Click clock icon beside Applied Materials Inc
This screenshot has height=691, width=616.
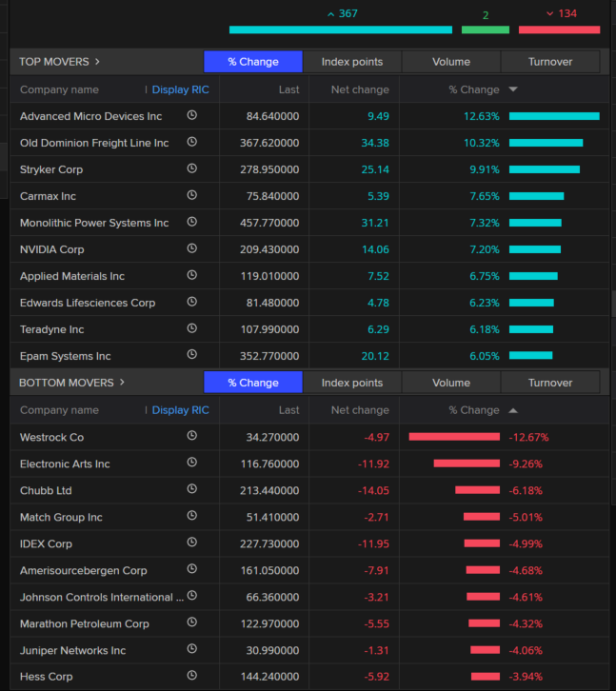coord(191,275)
